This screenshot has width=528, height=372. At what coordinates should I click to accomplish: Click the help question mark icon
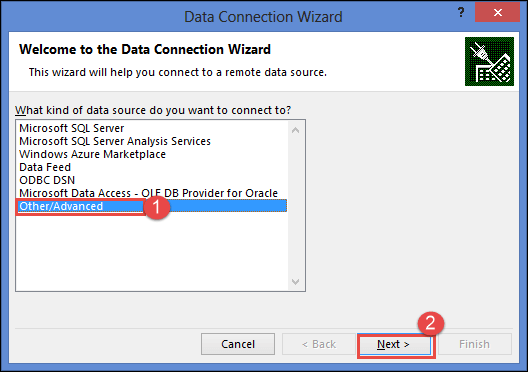click(461, 13)
